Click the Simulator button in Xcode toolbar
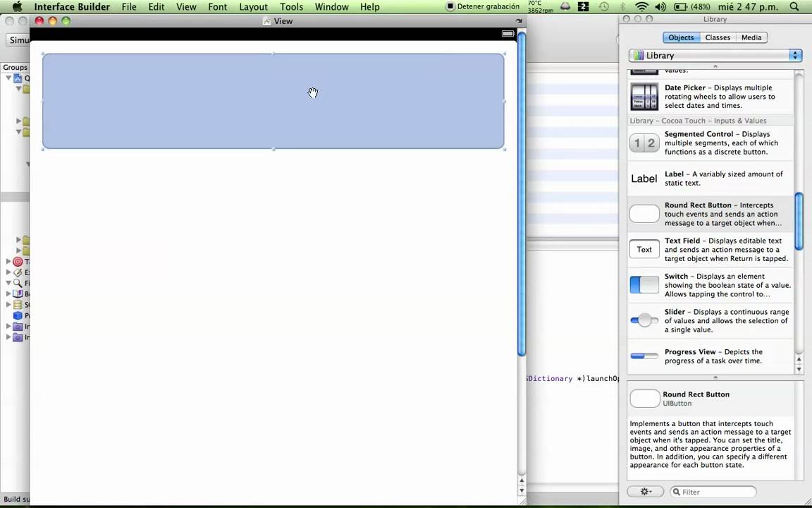 (18, 40)
